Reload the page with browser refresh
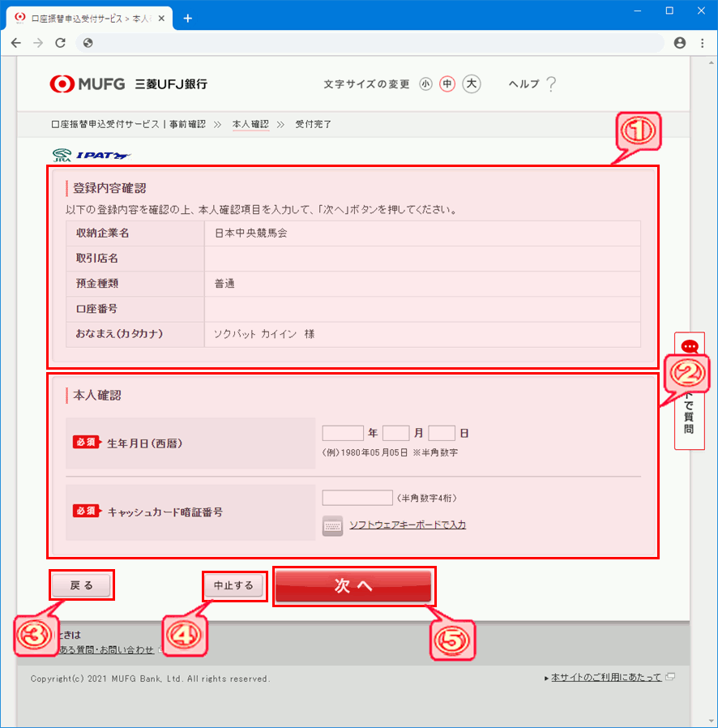The height and width of the screenshot is (728, 718). (60, 43)
